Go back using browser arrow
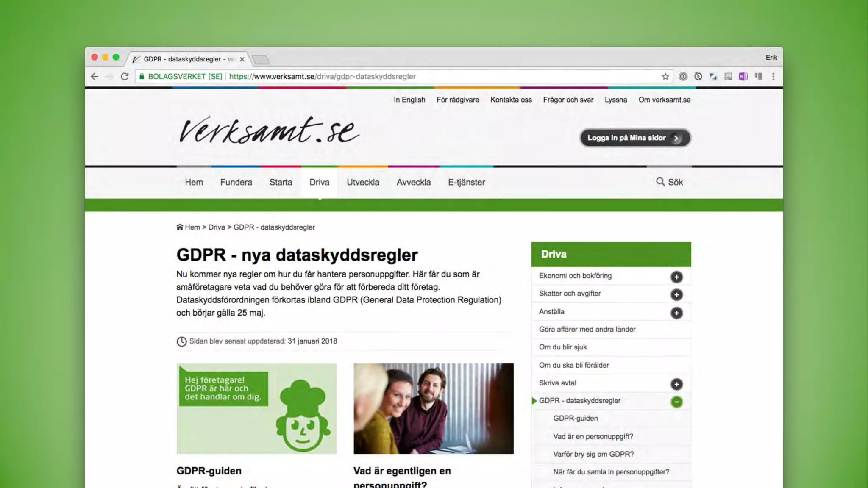The image size is (868, 488). 95,77
